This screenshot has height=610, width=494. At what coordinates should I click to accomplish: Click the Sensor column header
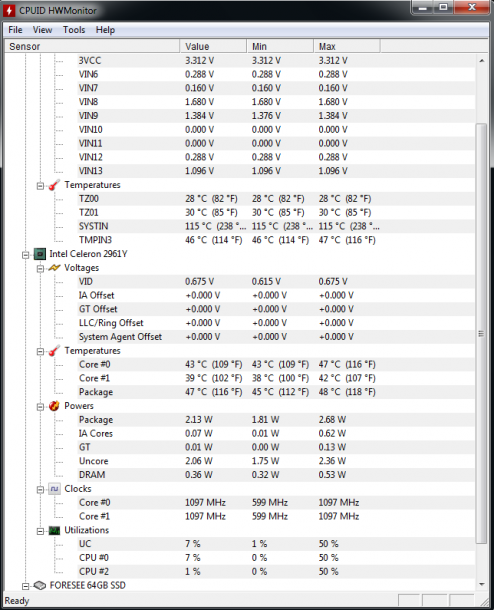tap(92, 46)
